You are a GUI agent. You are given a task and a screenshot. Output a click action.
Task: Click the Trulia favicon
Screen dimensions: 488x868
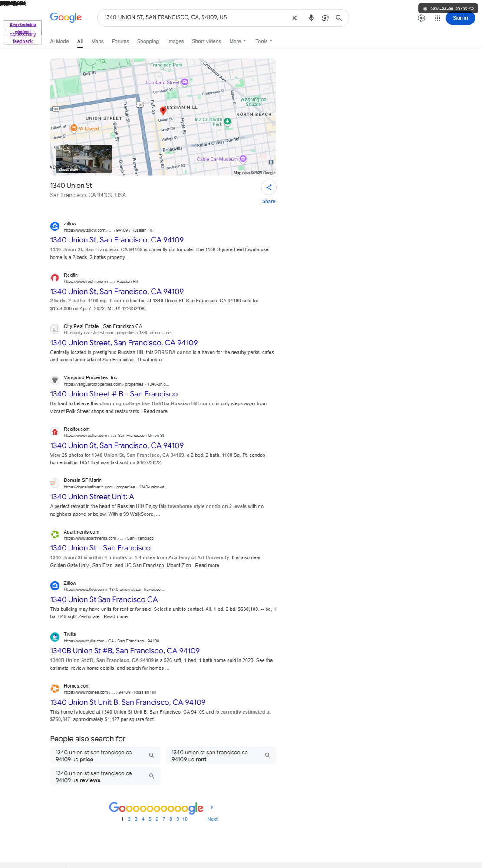coord(55,637)
